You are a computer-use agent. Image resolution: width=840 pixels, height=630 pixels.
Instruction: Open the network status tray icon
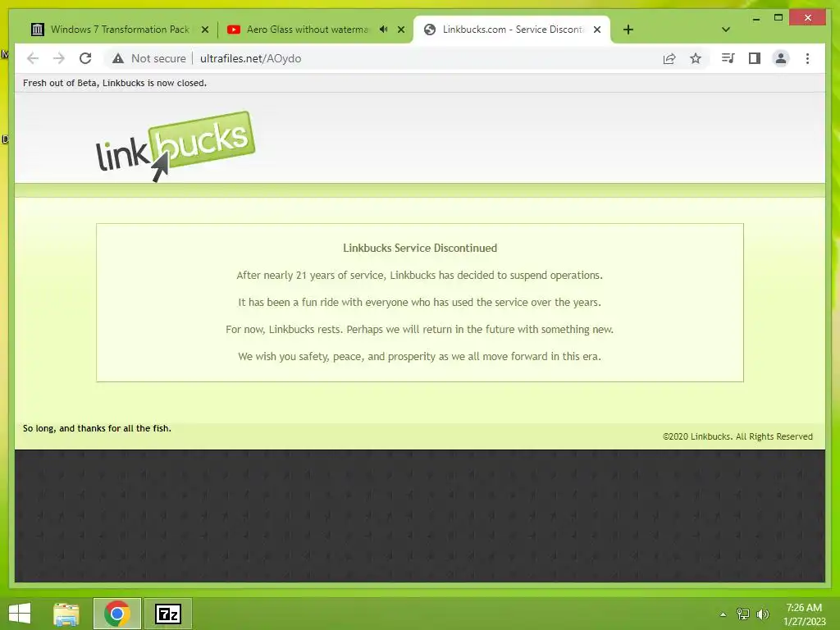click(743, 614)
